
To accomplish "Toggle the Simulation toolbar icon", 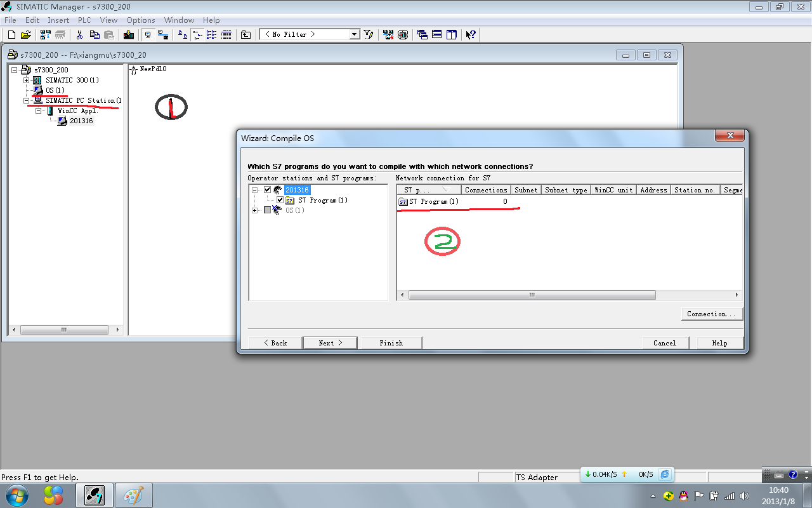I will (402, 34).
